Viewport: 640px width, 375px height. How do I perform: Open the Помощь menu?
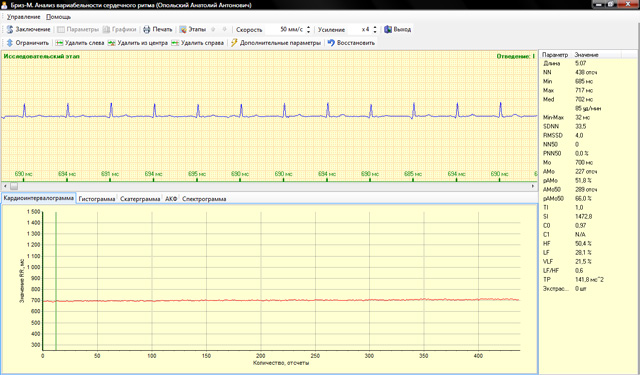[x=58, y=17]
